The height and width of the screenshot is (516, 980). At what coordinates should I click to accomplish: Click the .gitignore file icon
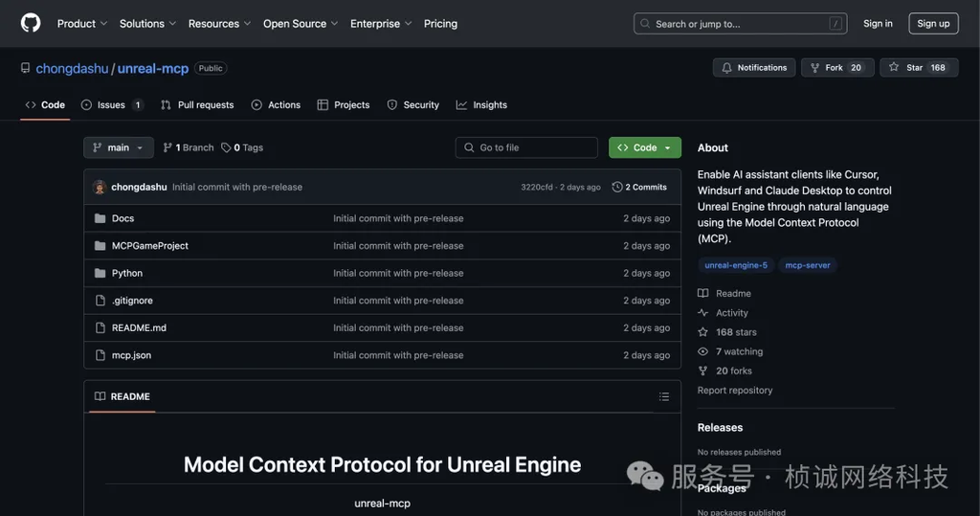tap(100, 301)
